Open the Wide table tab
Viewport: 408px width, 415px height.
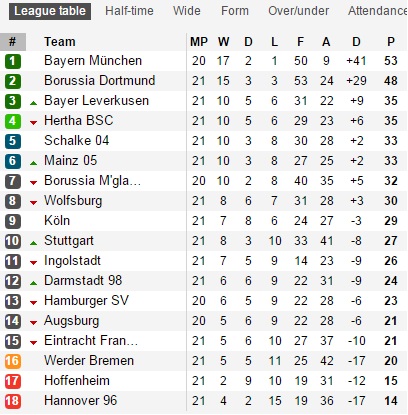click(187, 11)
